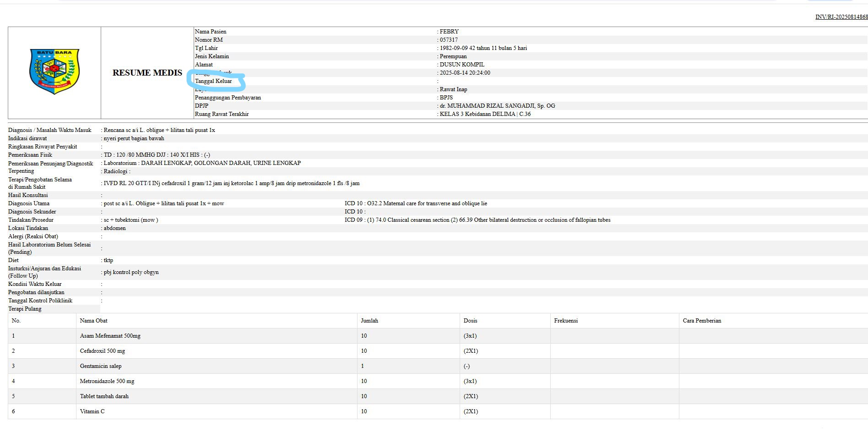
Task: Click 'Vitamin C' medication row
Action: tap(438, 411)
